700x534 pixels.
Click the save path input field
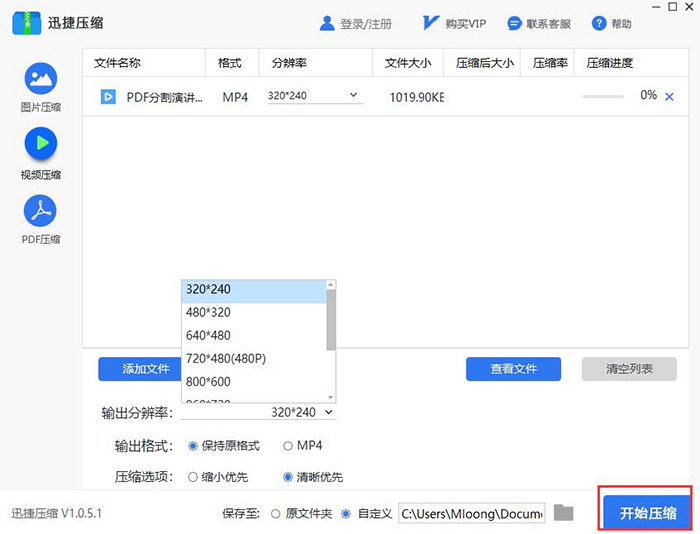(471, 513)
